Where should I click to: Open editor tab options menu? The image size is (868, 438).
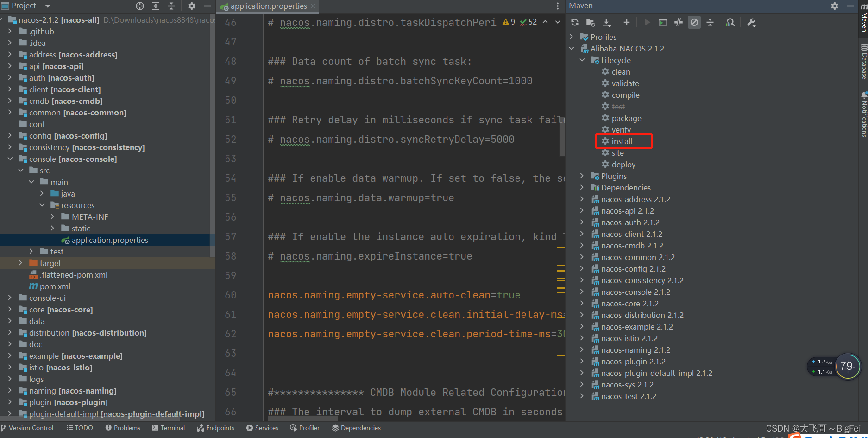557,6
